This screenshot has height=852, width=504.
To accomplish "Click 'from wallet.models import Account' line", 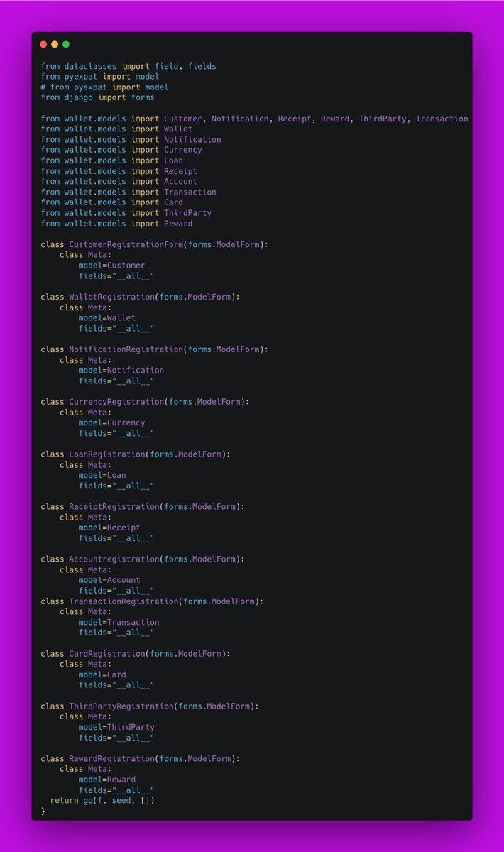I will (x=119, y=182).
